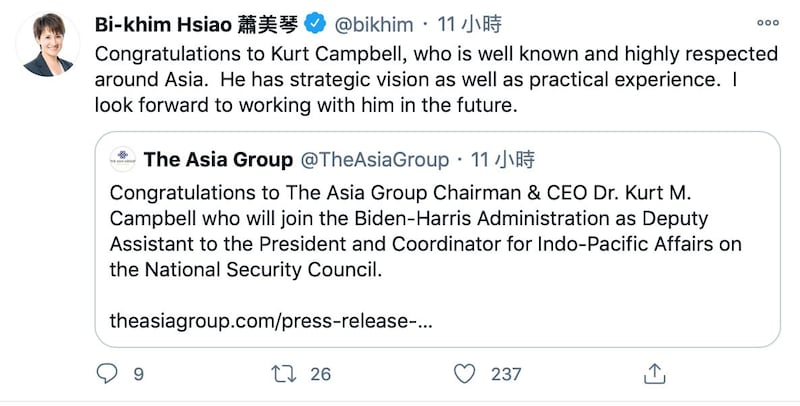Open Bi-khim Hsiao's profile photo

(x=46, y=44)
